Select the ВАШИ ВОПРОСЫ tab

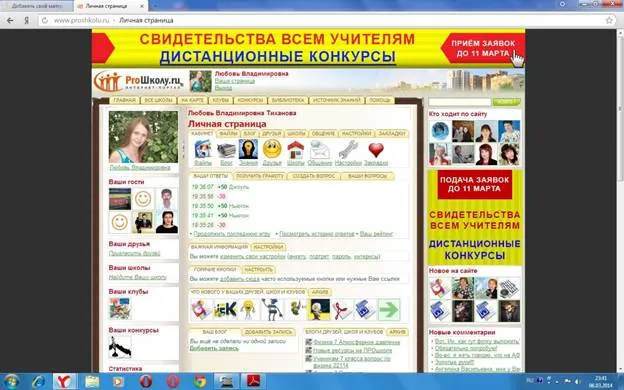[367, 176]
